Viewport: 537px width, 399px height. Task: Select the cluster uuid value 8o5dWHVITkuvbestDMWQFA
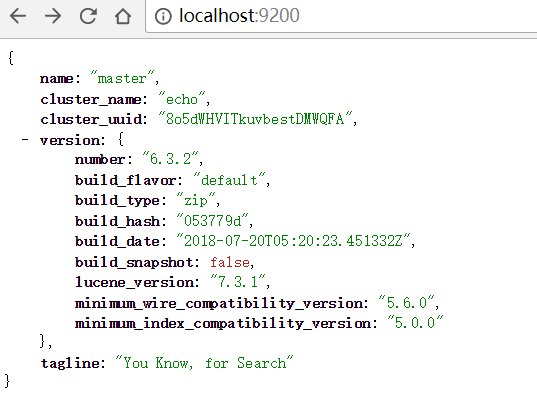pos(255,119)
